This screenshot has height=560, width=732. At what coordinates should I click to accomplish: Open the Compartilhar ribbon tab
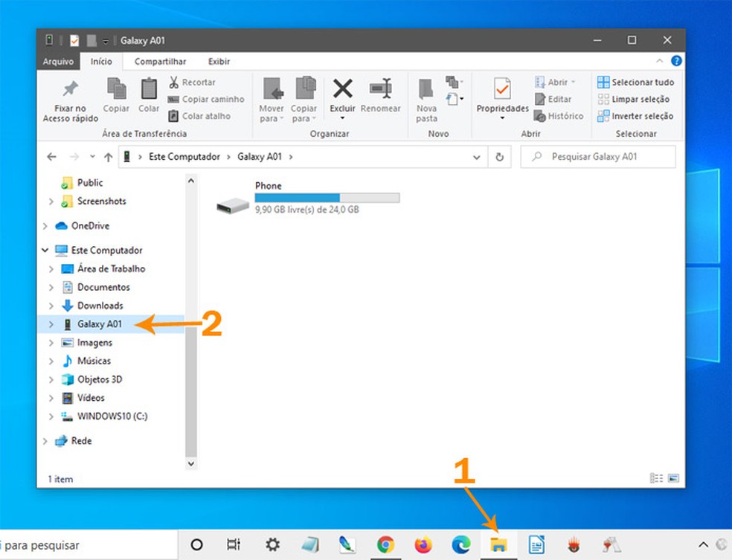click(160, 62)
